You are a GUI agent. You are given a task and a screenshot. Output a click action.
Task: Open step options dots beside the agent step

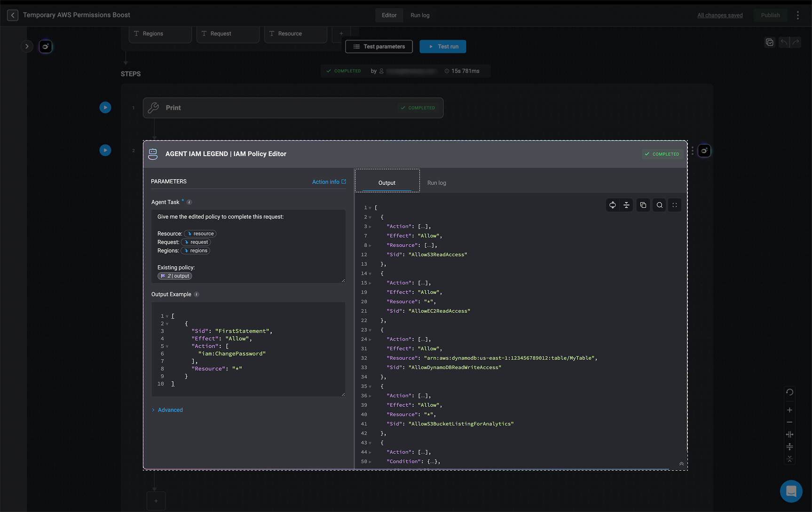[x=692, y=151]
